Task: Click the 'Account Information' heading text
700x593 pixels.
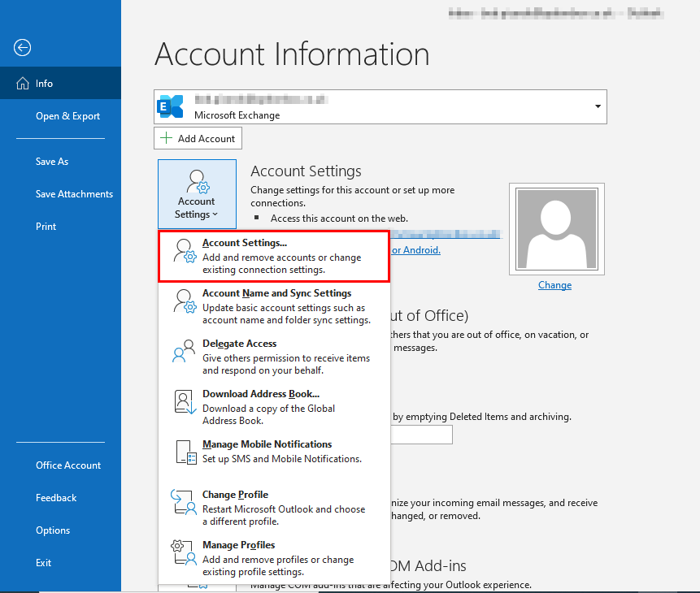Action: tap(292, 54)
